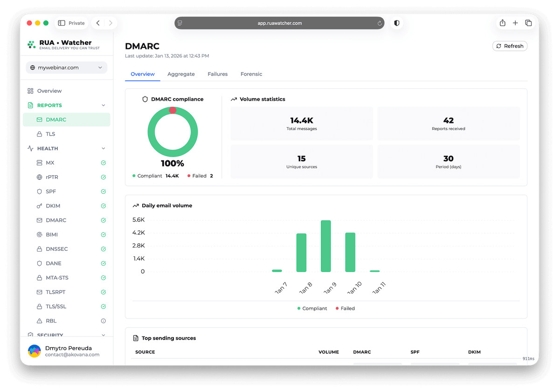This screenshot has width=559, height=392.
Task: Switch to the Failures tab
Action: coord(217,74)
